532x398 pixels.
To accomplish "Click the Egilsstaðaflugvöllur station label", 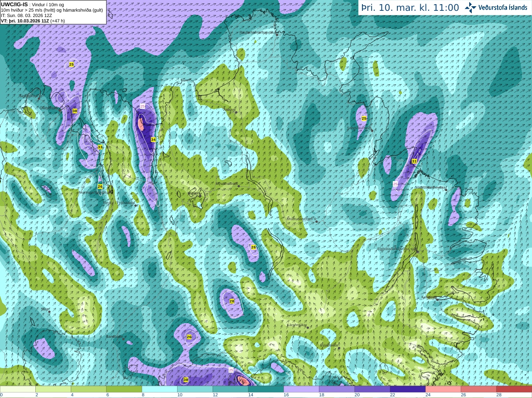I will pos(397,249).
